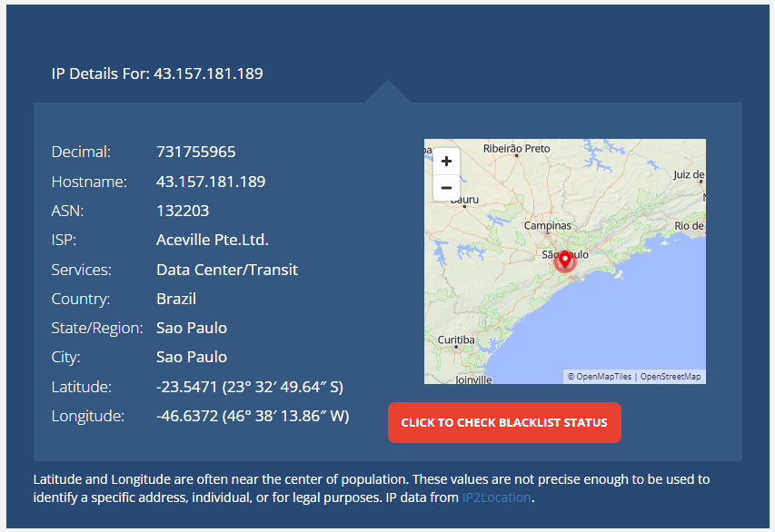Click the Campinas label on the map
Image resolution: width=775 pixels, height=532 pixels.
click(548, 225)
